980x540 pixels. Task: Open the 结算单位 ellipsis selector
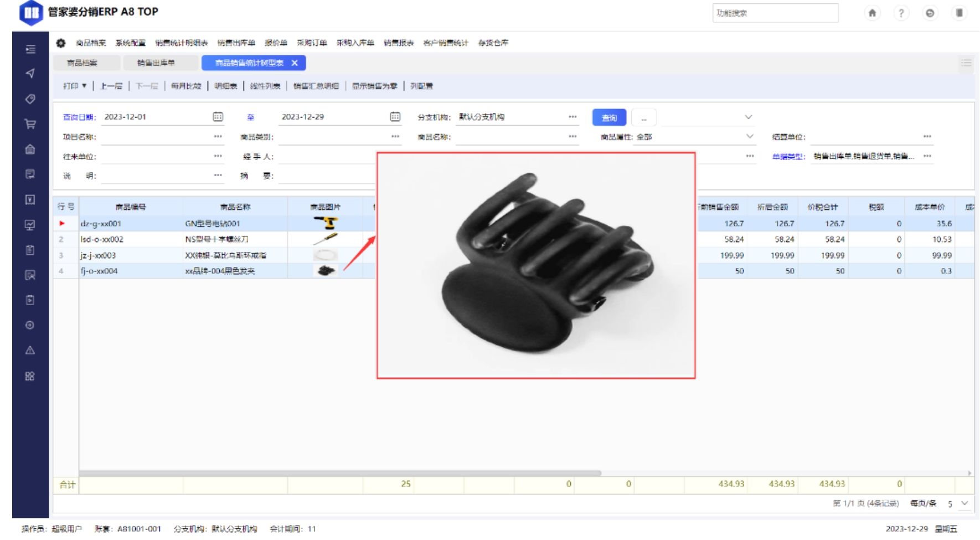tap(927, 136)
